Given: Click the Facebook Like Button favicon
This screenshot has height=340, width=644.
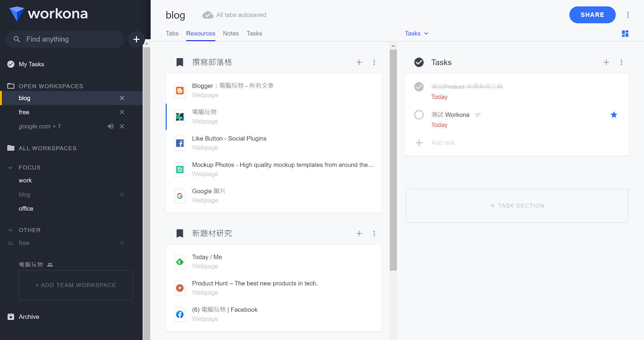Looking at the screenshot, I should (x=180, y=143).
